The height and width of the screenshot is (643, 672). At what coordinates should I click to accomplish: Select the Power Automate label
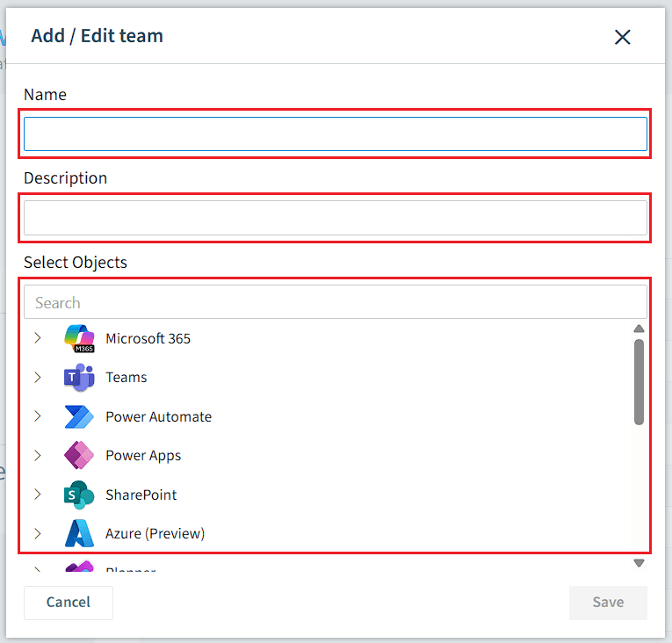159,416
